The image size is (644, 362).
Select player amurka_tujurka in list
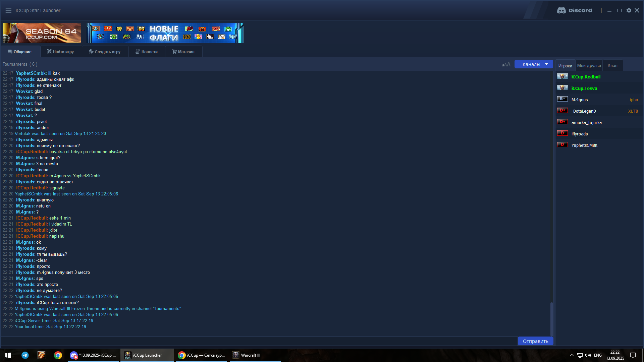pyautogui.click(x=599, y=122)
